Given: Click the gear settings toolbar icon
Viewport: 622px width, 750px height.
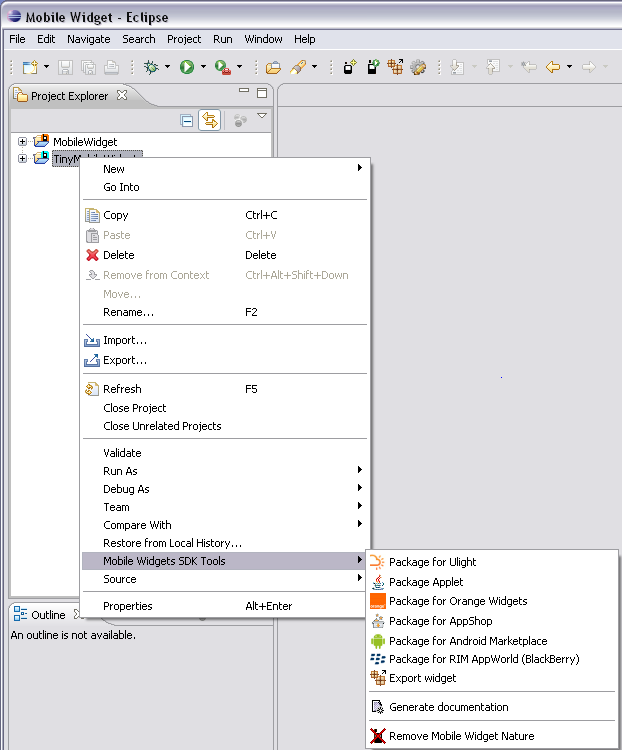Looking at the screenshot, I should click(418, 67).
